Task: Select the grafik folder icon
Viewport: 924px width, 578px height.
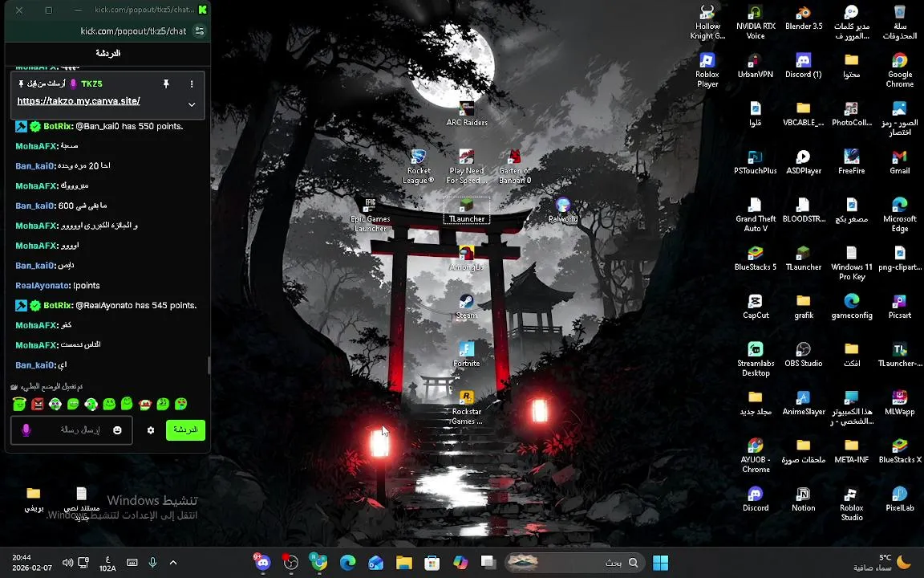Action: (x=803, y=307)
